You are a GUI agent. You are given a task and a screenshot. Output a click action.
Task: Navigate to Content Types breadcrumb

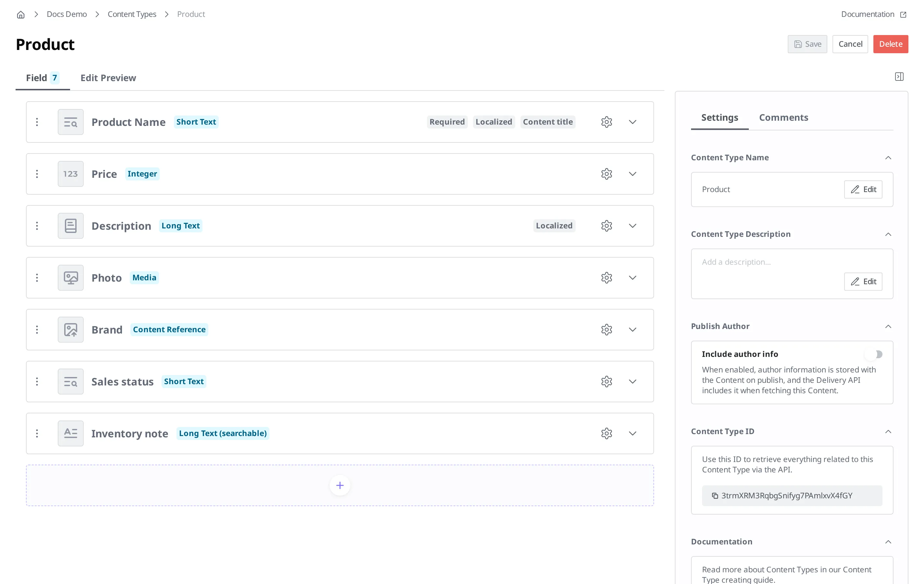tap(132, 14)
